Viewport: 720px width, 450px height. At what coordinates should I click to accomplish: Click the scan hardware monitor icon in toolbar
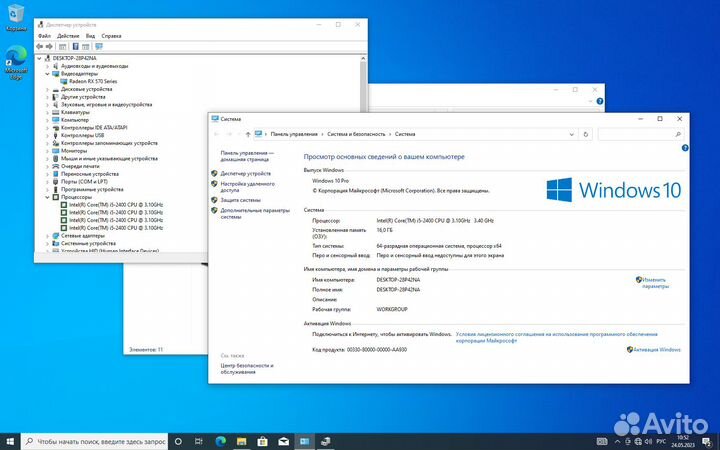99,46
